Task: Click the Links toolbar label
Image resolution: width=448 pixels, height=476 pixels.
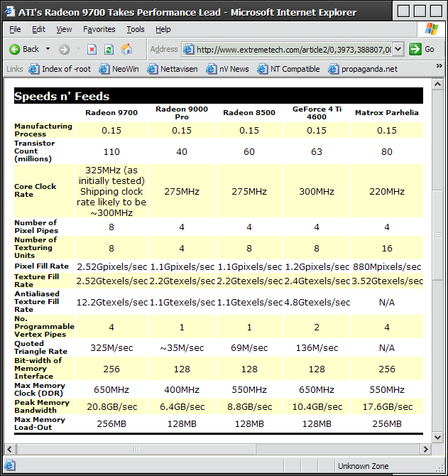Action: [x=15, y=69]
